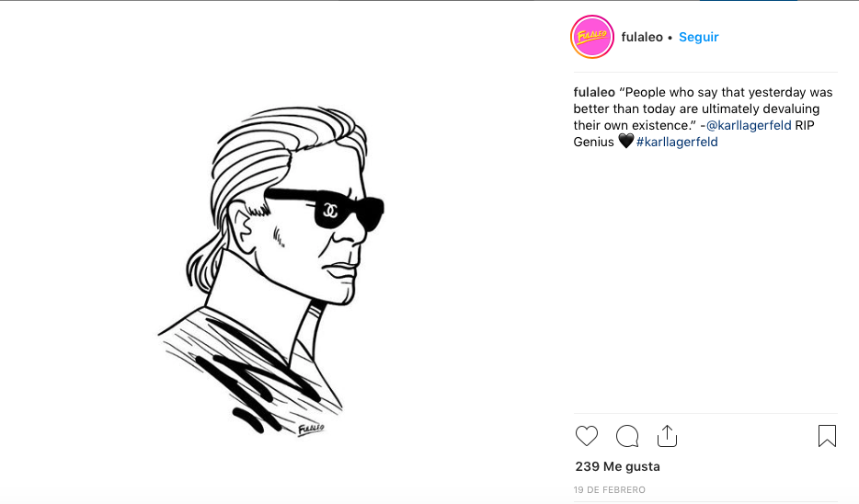This screenshot has width=859, height=504.
Task: Click the share post icon
Action: 668,436
